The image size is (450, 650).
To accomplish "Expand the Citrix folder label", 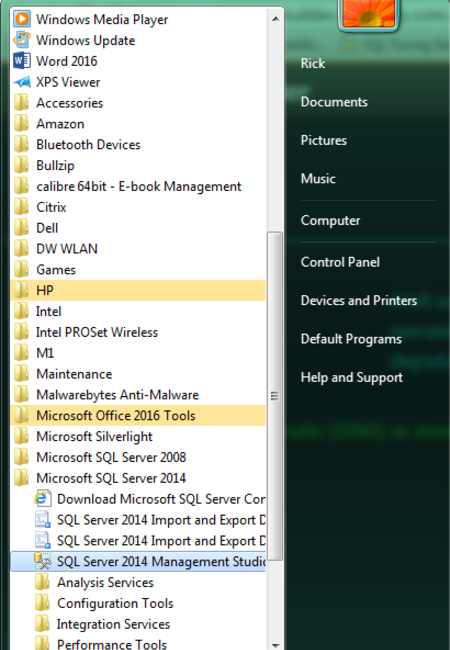I will [x=51, y=207].
